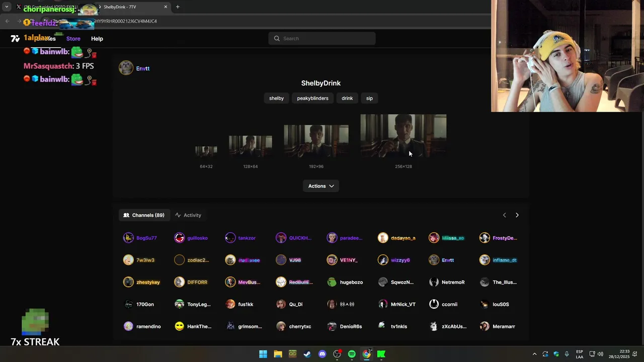
Task: Switch to the Channels (89) tab
Action: [144, 215]
